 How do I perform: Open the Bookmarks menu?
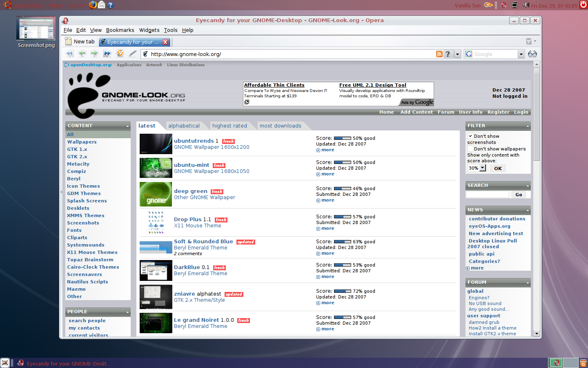click(x=120, y=30)
